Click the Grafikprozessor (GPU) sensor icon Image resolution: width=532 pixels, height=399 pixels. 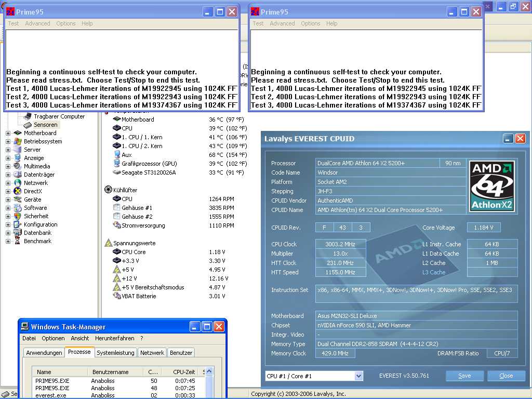pos(117,164)
